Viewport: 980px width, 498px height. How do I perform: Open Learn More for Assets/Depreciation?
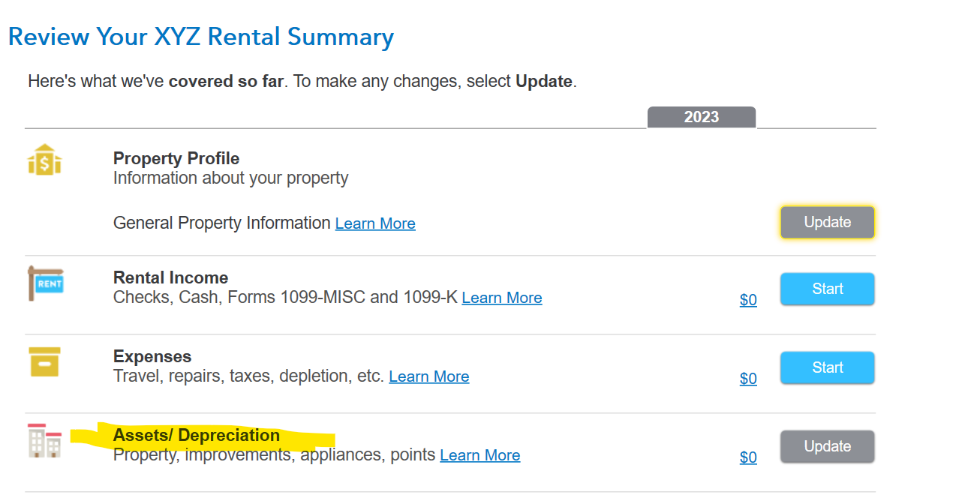coord(479,455)
